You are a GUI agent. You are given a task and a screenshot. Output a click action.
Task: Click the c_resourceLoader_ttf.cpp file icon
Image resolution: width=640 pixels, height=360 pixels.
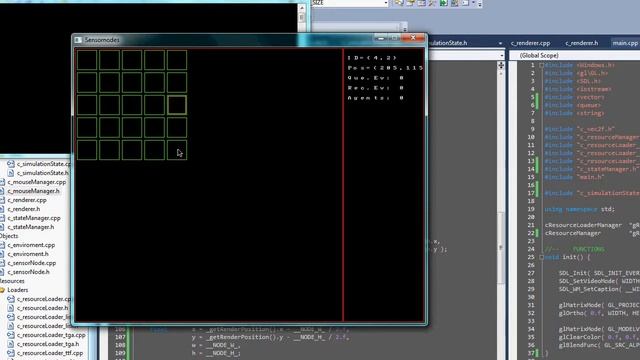[x=11, y=353]
